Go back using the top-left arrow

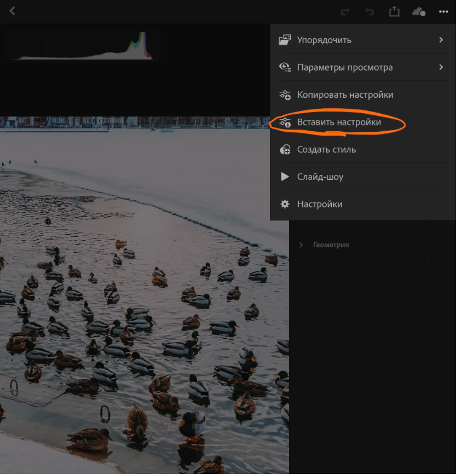coord(12,11)
